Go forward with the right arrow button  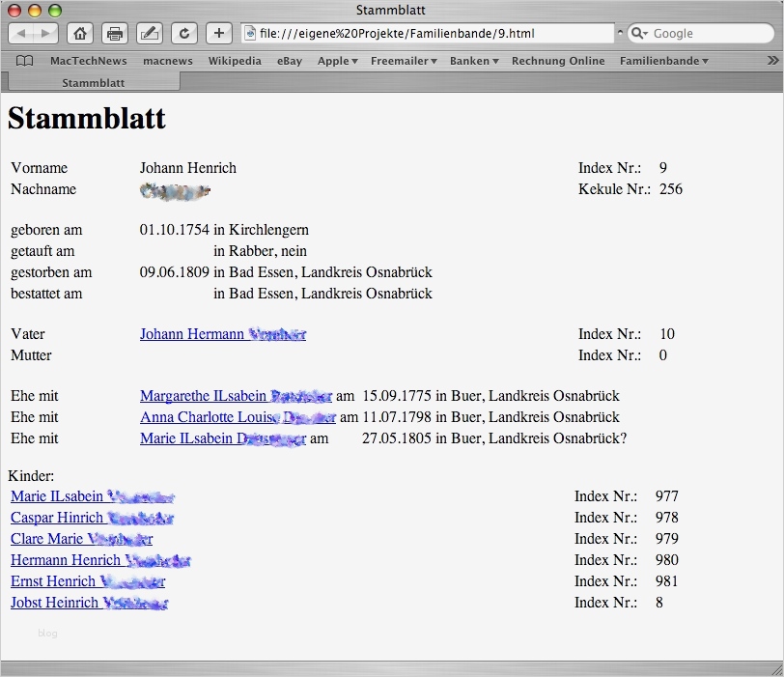[x=45, y=34]
